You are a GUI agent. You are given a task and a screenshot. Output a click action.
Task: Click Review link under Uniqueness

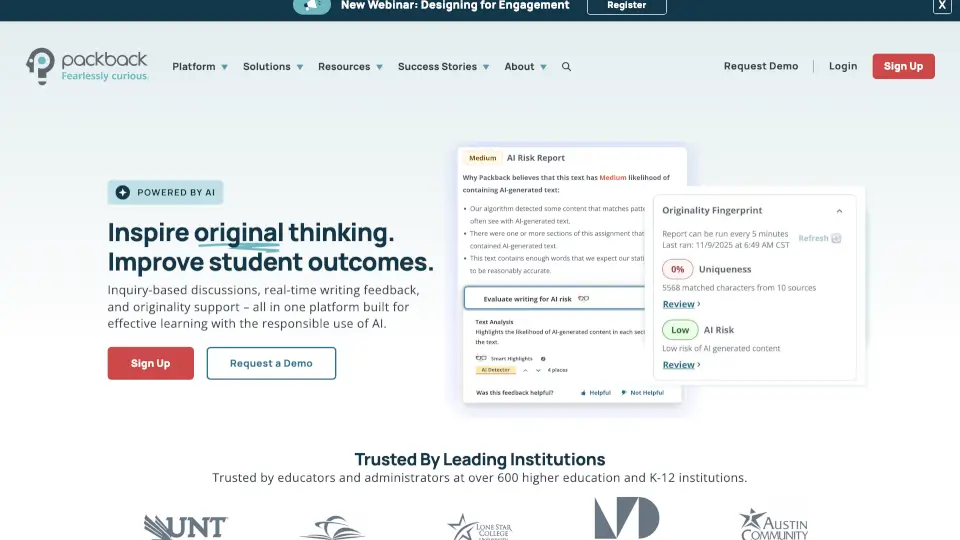pyautogui.click(x=679, y=304)
